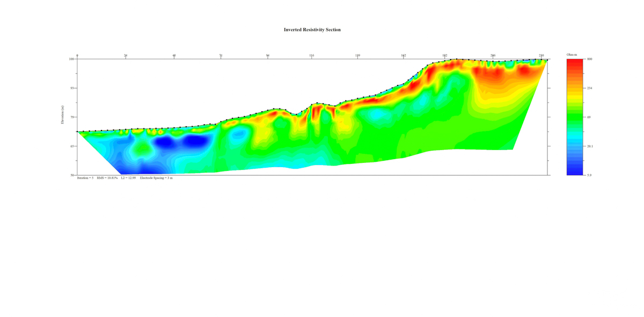This screenshot has height=317, width=644.
Task: Click the "L2 = 12.99" text
Action: click(x=128, y=178)
